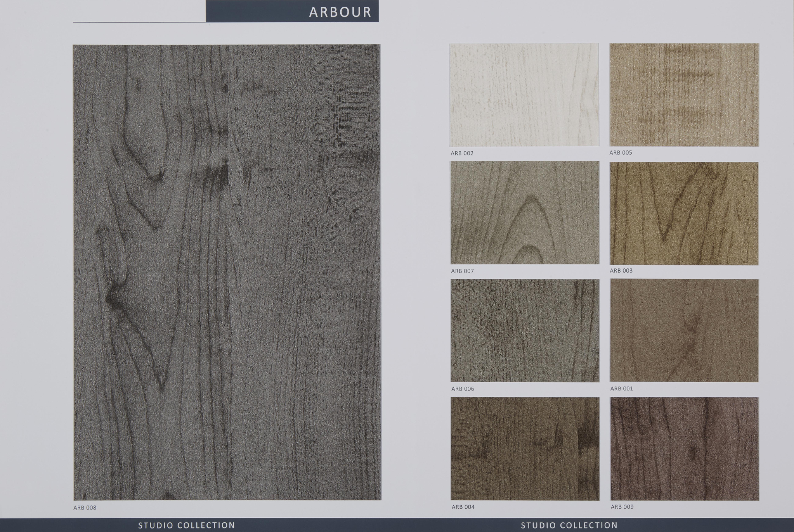Select the beige ARB 005 swatch
This screenshot has height=532, width=794.
(x=684, y=95)
